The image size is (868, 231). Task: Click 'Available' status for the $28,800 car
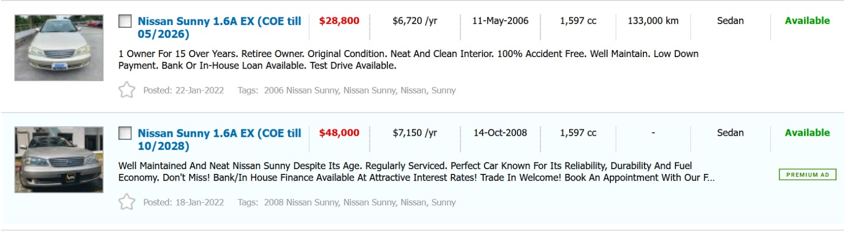click(807, 21)
